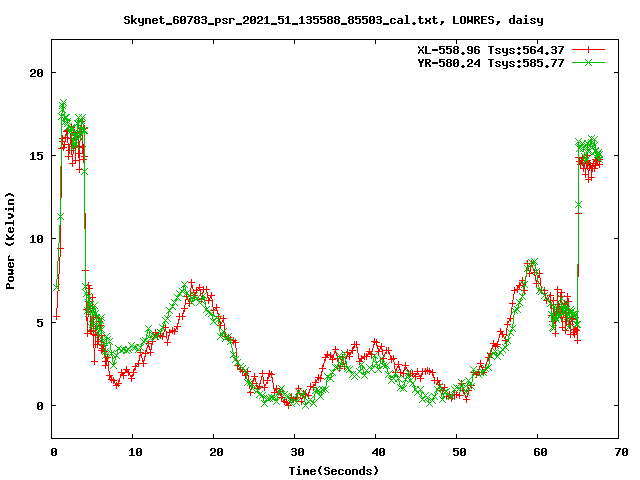Click the x-axis tick label 30
The image size is (640, 480).
297,452
